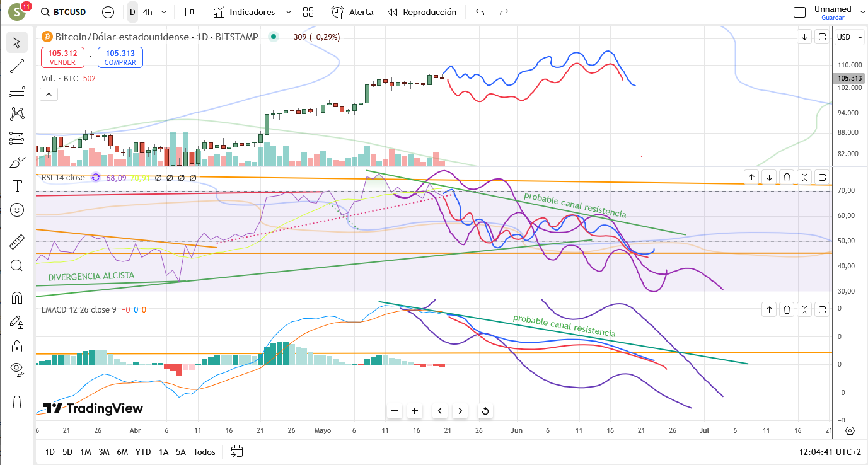Activate the zoom in magnifier tool

(17, 265)
